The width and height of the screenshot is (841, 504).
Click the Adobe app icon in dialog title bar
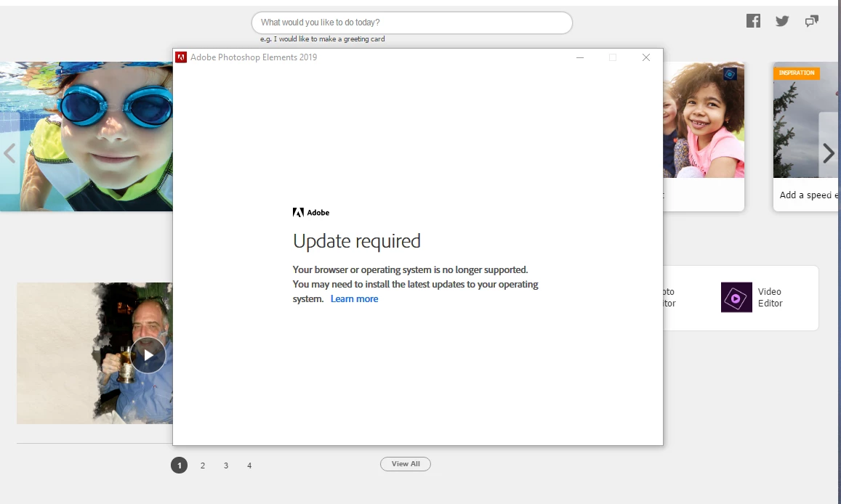(181, 57)
